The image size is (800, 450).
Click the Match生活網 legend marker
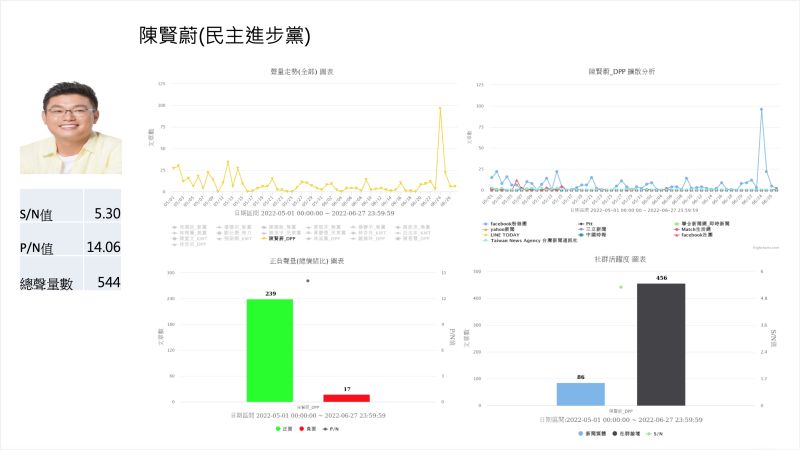[676, 229]
